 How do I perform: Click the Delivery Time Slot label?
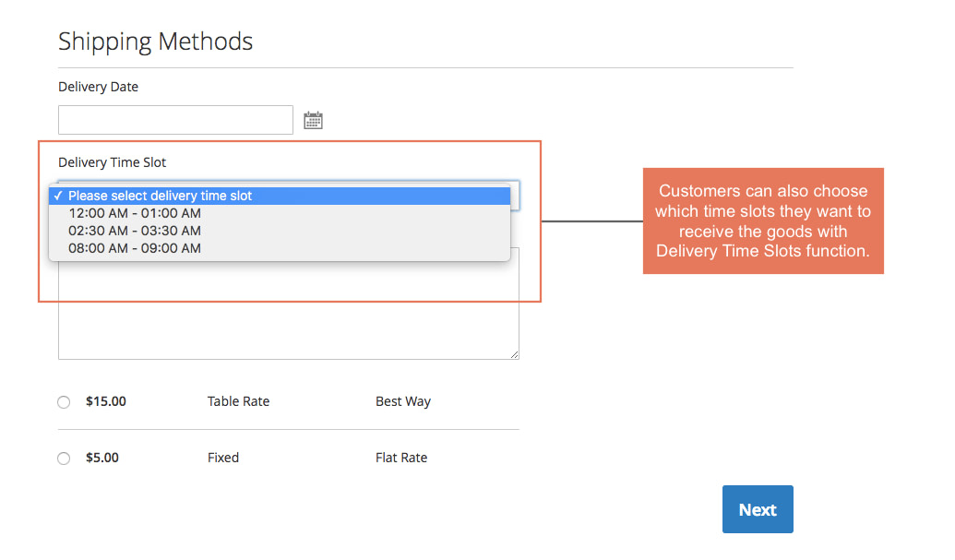click(112, 162)
